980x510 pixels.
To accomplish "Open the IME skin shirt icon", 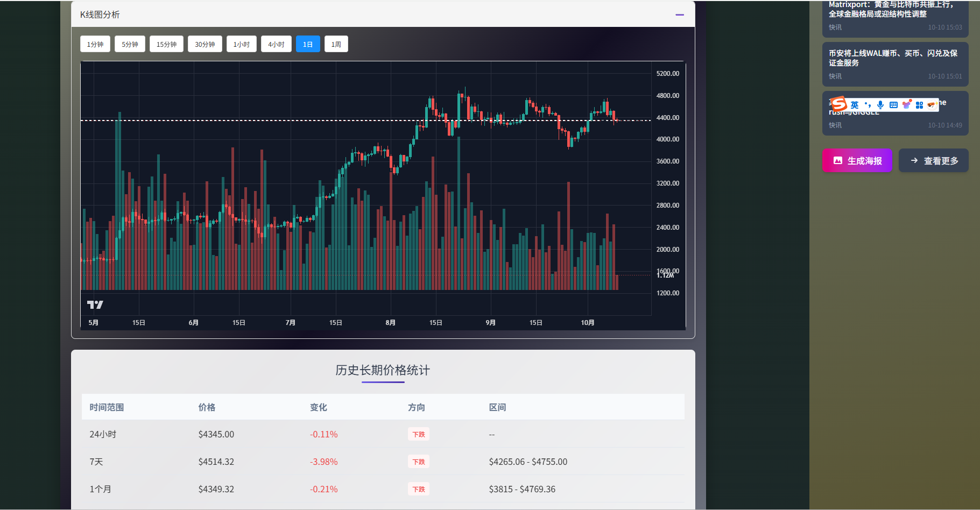I will tap(907, 104).
